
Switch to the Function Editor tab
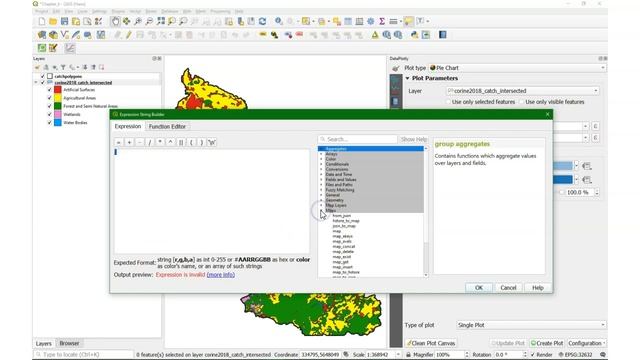pos(167,127)
